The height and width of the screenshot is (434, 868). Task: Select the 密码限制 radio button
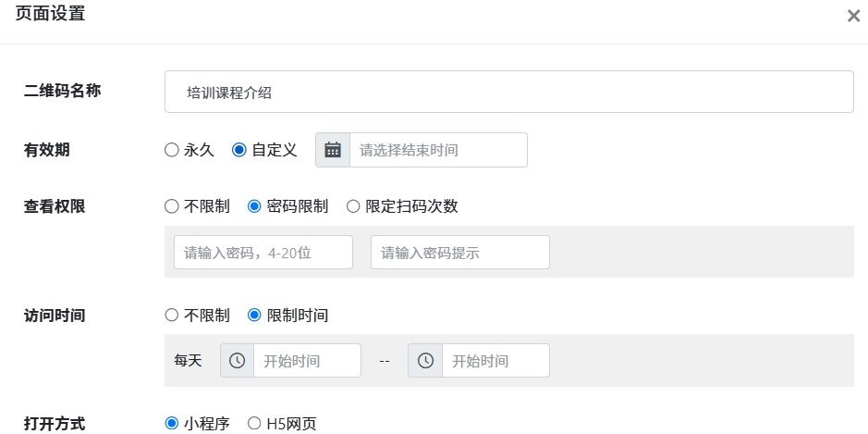(255, 206)
